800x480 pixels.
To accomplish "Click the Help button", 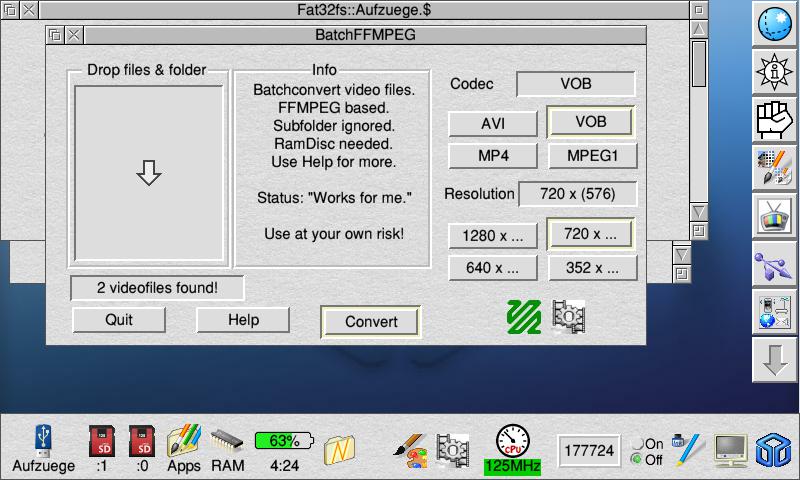I will pyautogui.click(x=243, y=320).
